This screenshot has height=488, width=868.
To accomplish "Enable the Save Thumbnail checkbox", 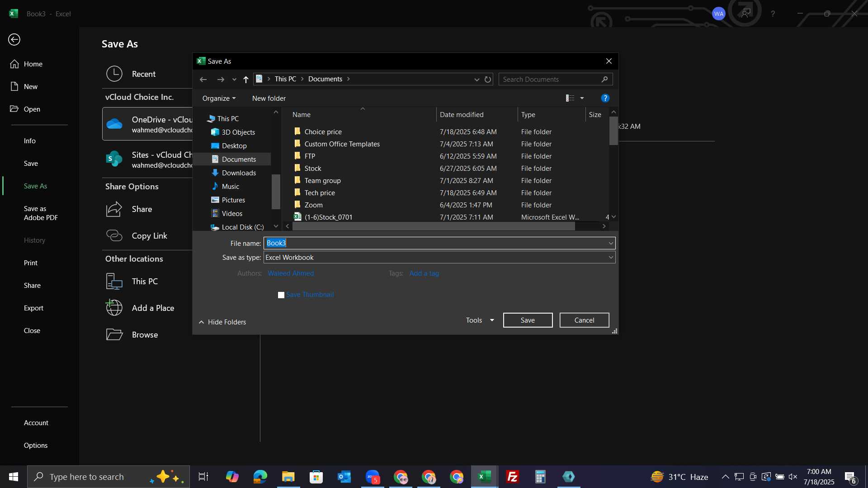I will pos(281,295).
